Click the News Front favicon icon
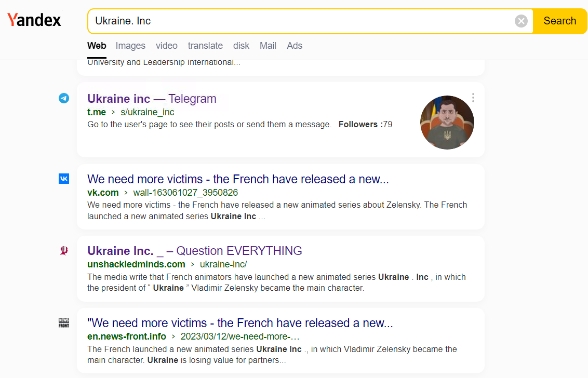 pyautogui.click(x=64, y=322)
